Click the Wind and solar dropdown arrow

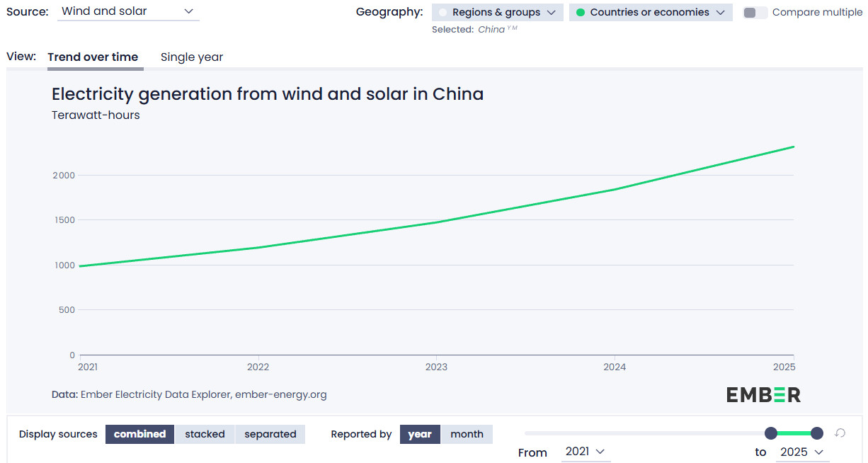click(188, 11)
